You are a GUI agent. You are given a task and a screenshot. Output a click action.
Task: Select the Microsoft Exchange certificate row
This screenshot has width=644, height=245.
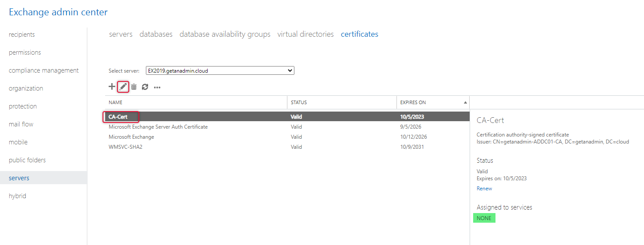287,137
